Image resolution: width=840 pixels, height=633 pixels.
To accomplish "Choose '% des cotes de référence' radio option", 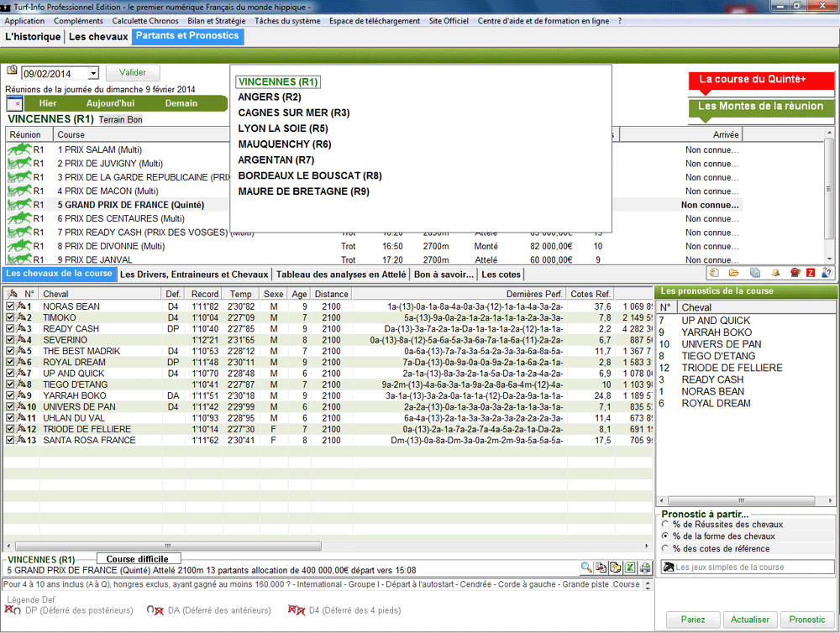I will (x=665, y=548).
